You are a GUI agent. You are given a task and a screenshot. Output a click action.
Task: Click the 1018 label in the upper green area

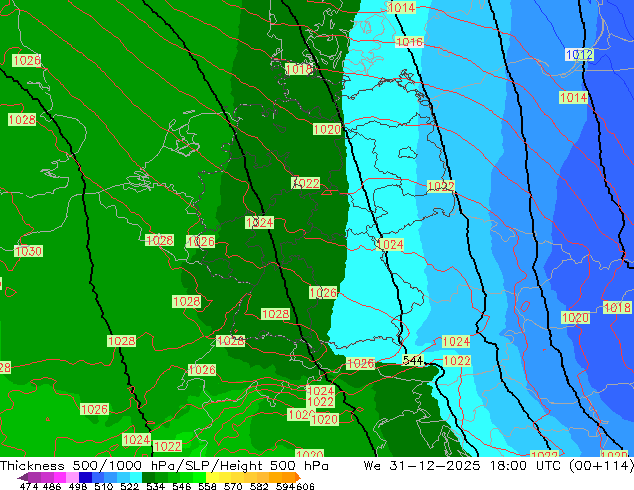(299, 70)
